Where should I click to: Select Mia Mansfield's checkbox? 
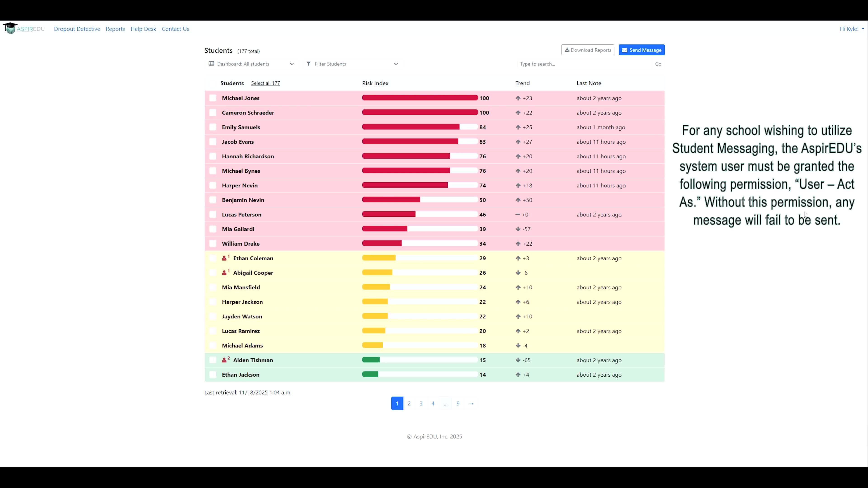213,287
